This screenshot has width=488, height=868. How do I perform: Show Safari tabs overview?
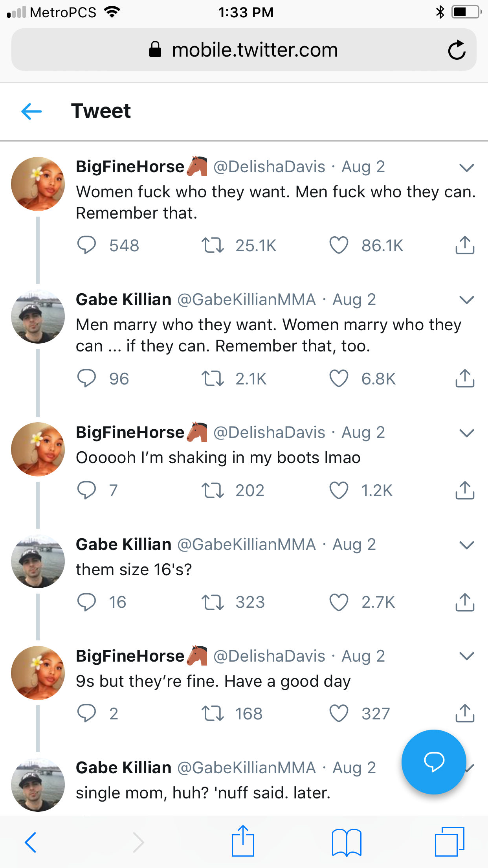click(449, 842)
